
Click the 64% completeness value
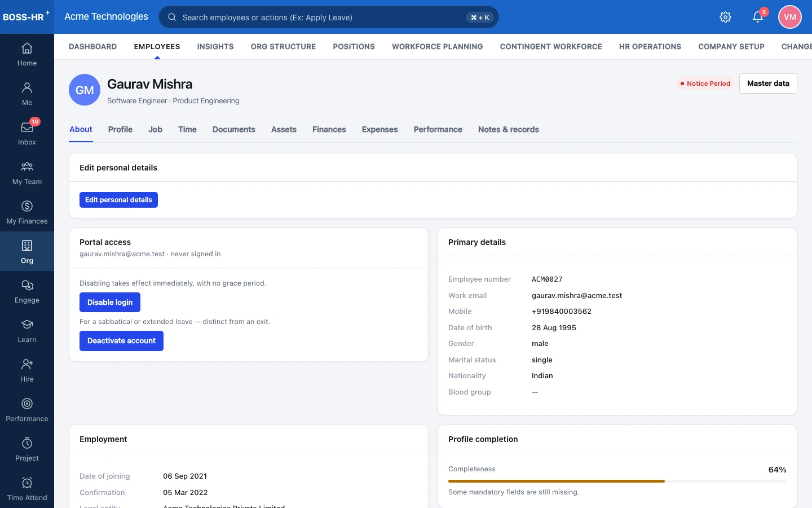pyautogui.click(x=777, y=470)
